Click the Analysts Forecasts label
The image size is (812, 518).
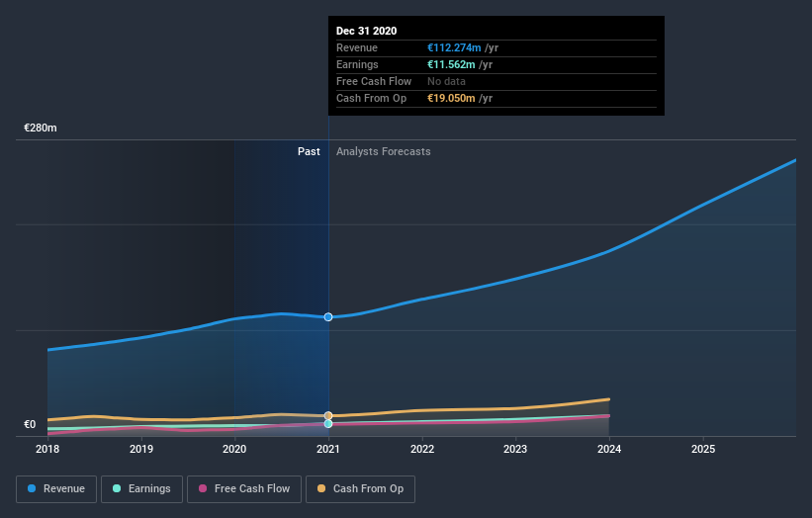pos(383,151)
